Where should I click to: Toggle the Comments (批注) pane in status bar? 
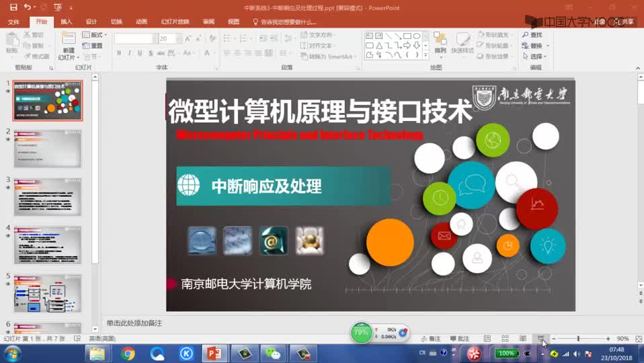click(x=460, y=339)
